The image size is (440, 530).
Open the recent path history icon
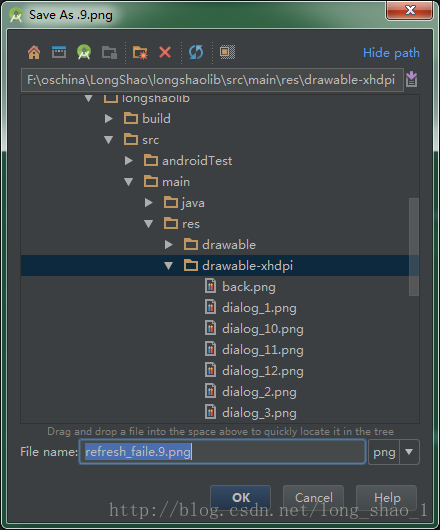point(411,79)
